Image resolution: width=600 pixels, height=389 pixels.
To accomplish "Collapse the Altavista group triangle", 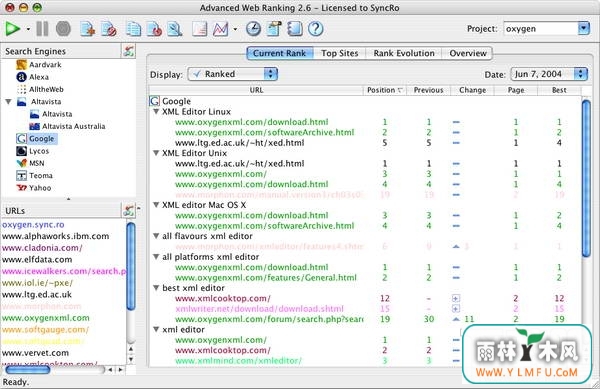I will [x=8, y=101].
